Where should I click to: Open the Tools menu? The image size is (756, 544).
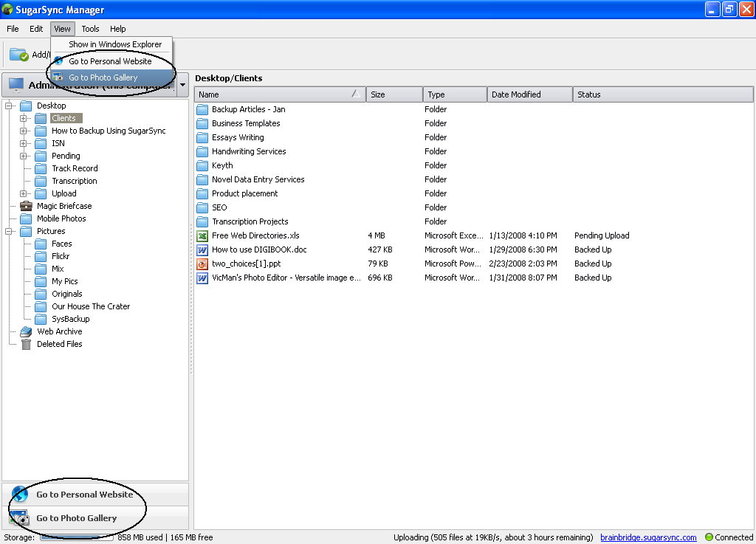pyautogui.click(x=90, y=29)
